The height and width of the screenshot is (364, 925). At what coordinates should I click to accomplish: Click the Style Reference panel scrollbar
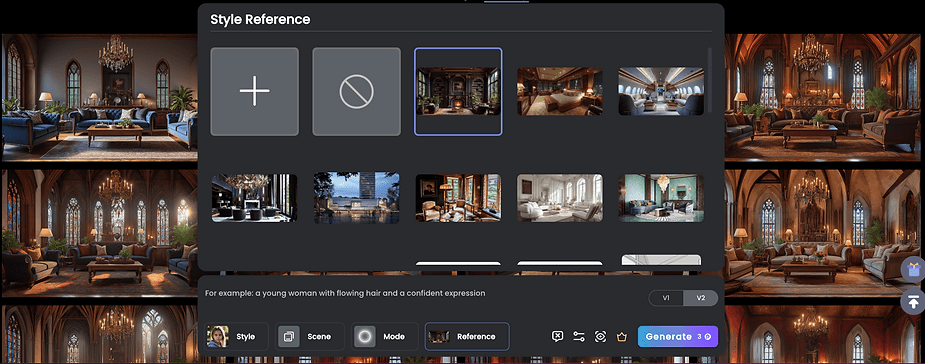click(710, 80)
